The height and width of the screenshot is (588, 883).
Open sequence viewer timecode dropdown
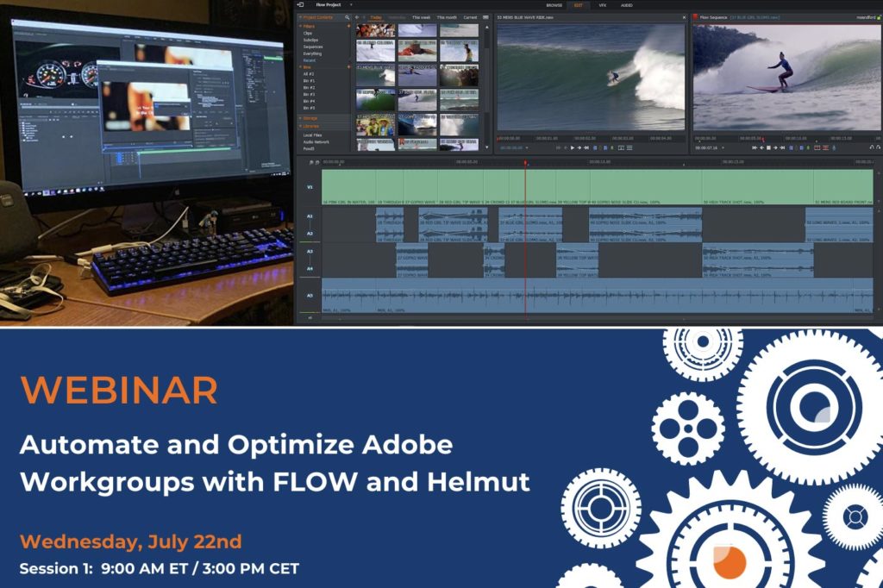(x=723, y=148)
